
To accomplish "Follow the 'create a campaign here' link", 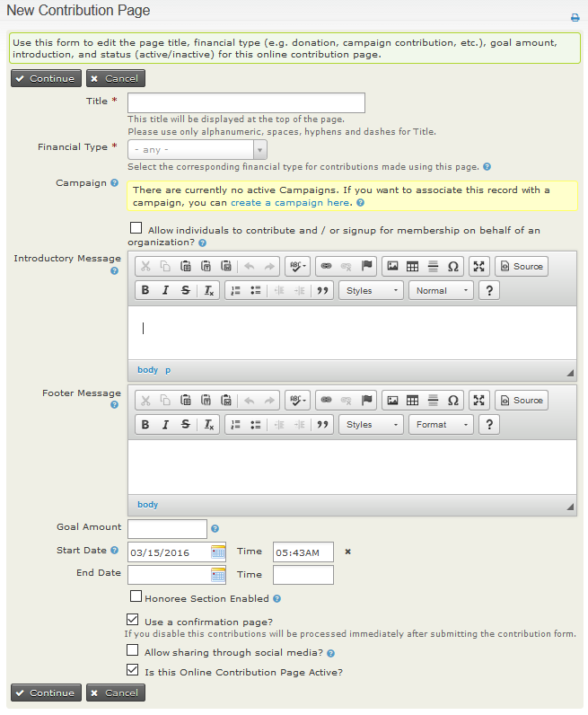I will tap(290, 203).
